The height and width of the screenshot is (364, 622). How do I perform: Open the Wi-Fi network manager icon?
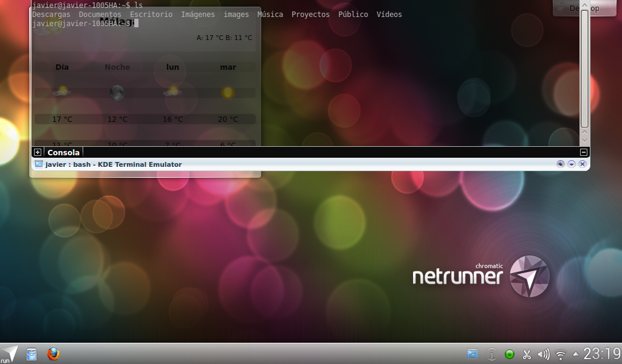561,354
